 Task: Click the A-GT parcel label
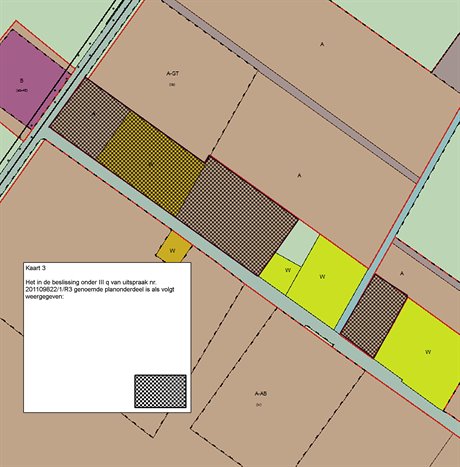pos(172,74)
